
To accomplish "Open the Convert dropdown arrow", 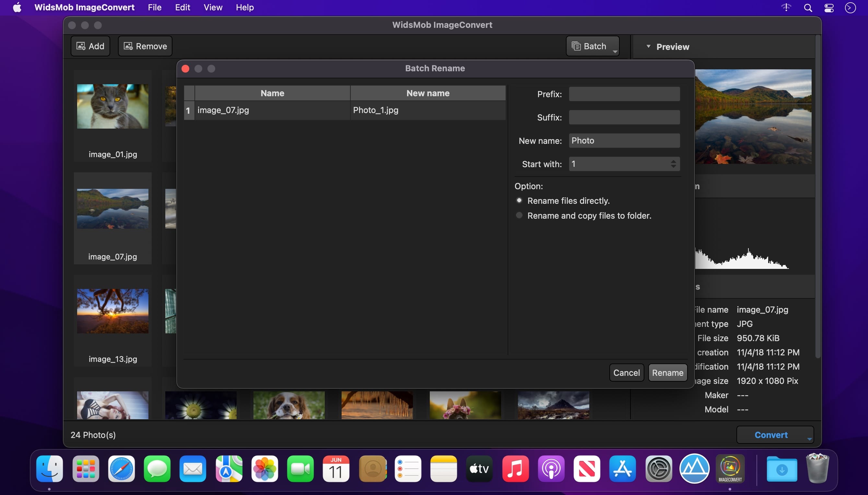I will click(x=809, y=439).
